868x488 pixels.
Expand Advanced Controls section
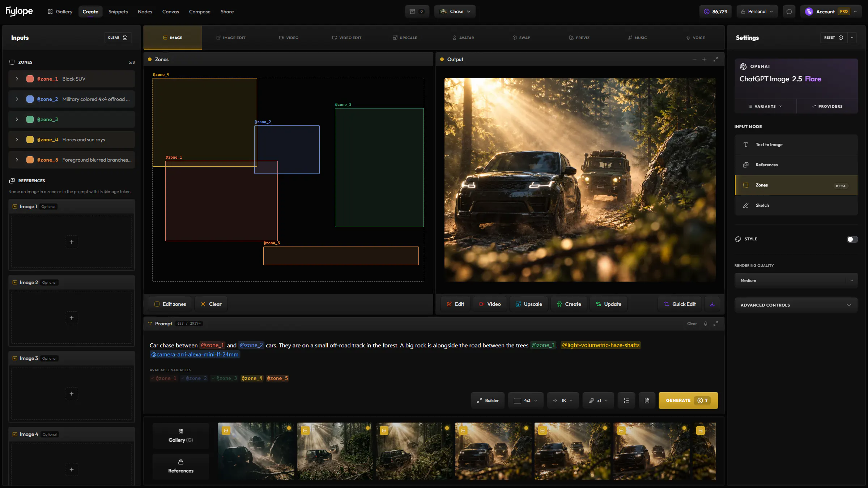coord(796,305)
